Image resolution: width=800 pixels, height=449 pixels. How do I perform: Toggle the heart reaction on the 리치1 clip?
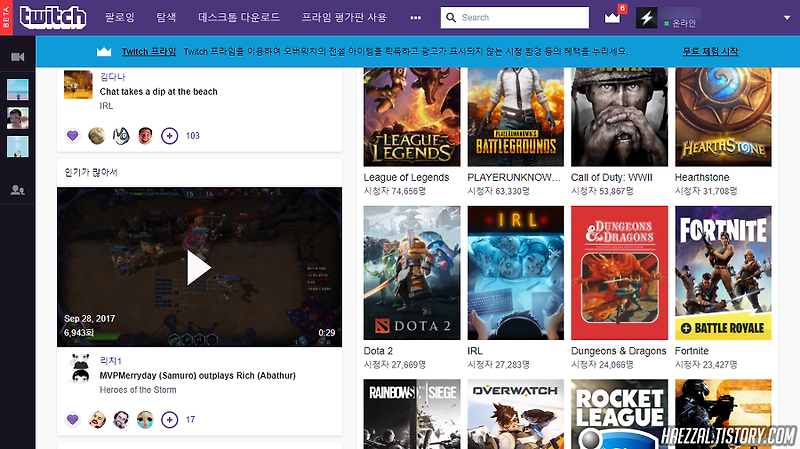point(72,419)
